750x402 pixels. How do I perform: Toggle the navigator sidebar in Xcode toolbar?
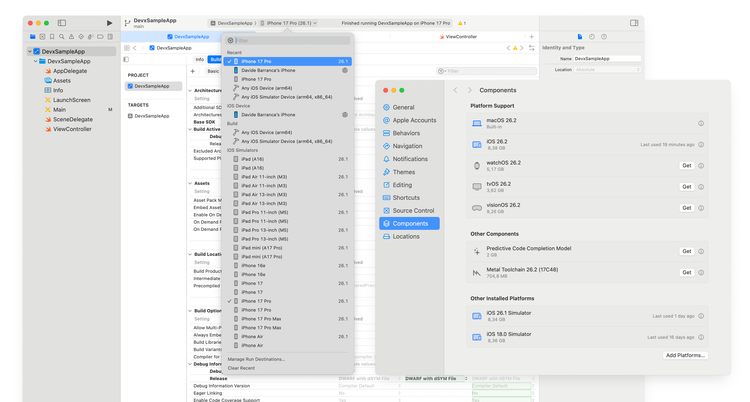coord(62,23)
